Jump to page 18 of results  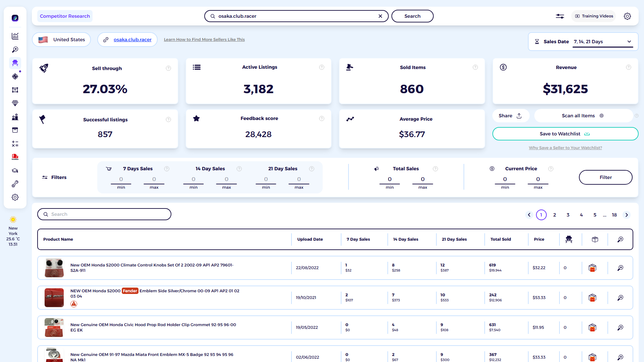point(614,215)
